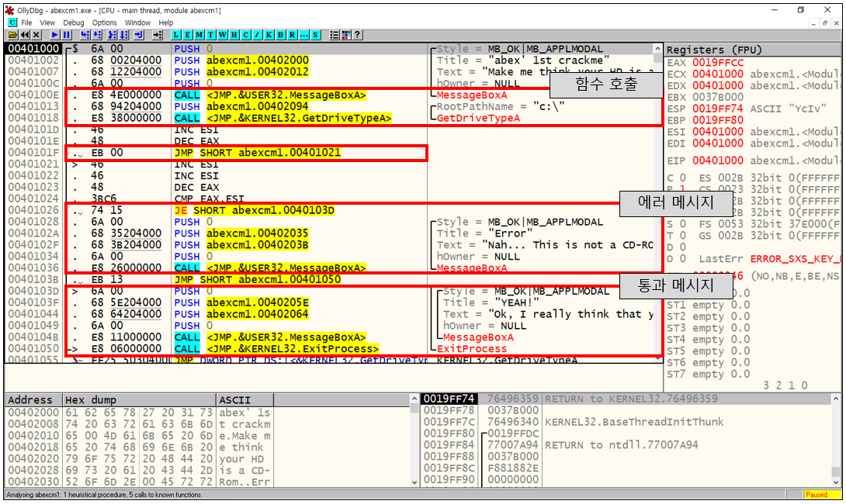Open the Debug menu

[x=74, y=22]
